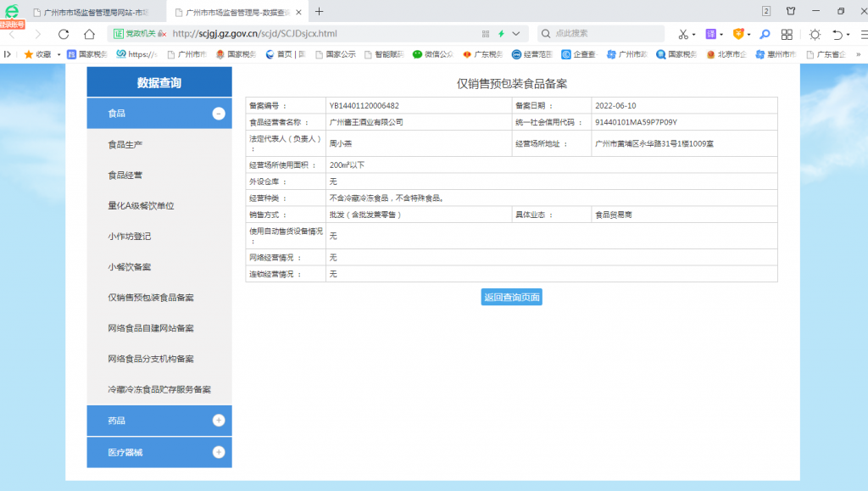Click the orange shield security icon
Viewport: 868px width, 491px height.
pos(738,34)
